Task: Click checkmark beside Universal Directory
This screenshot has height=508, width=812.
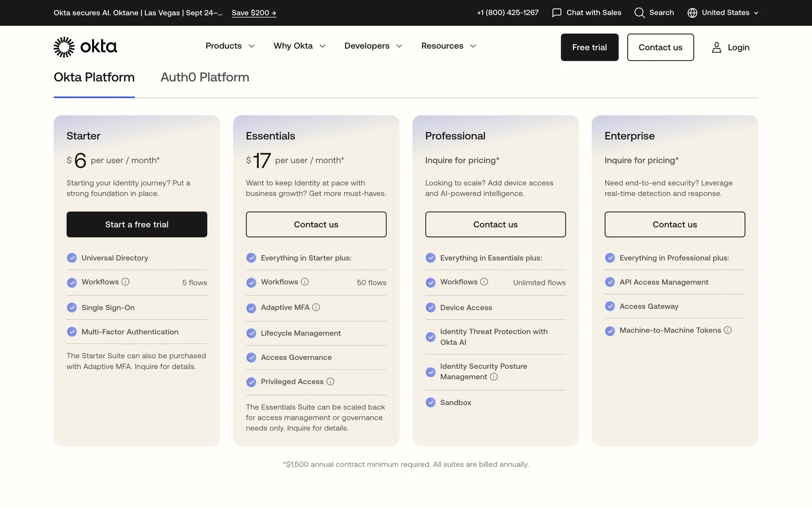Action: tap(72, 258)
